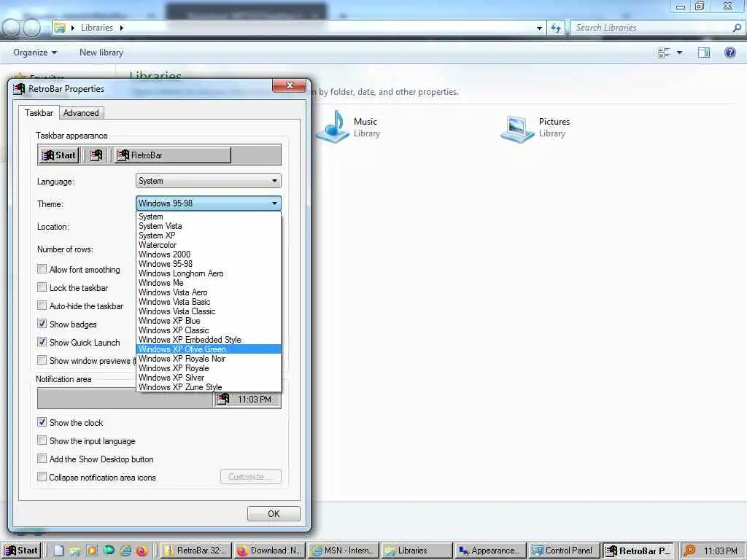The image size is (747, 560).
Task: Pick Windows XP Zune Style theme
Action: click(x=208, y=387)
